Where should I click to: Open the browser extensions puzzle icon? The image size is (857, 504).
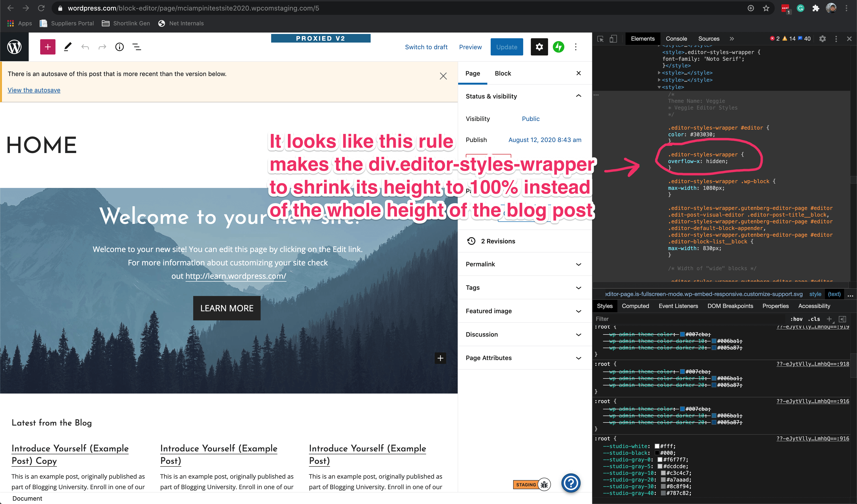[x=816, y=8]
